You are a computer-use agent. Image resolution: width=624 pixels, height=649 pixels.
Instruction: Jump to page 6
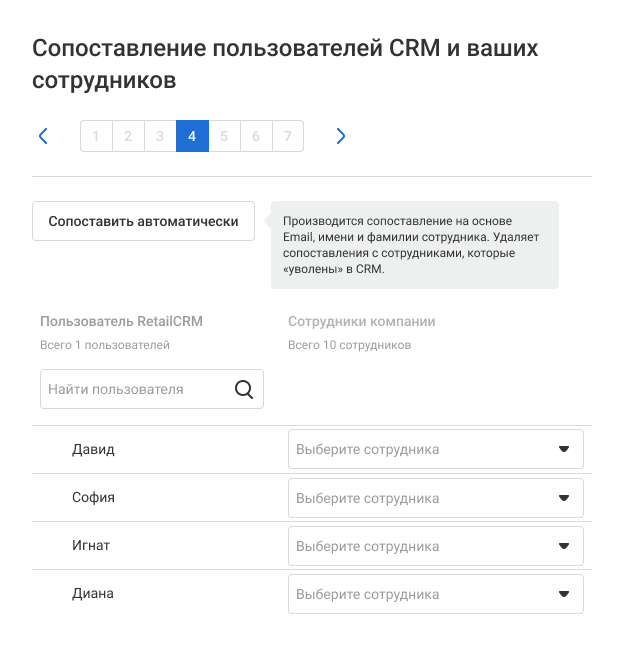pos(256,136)
